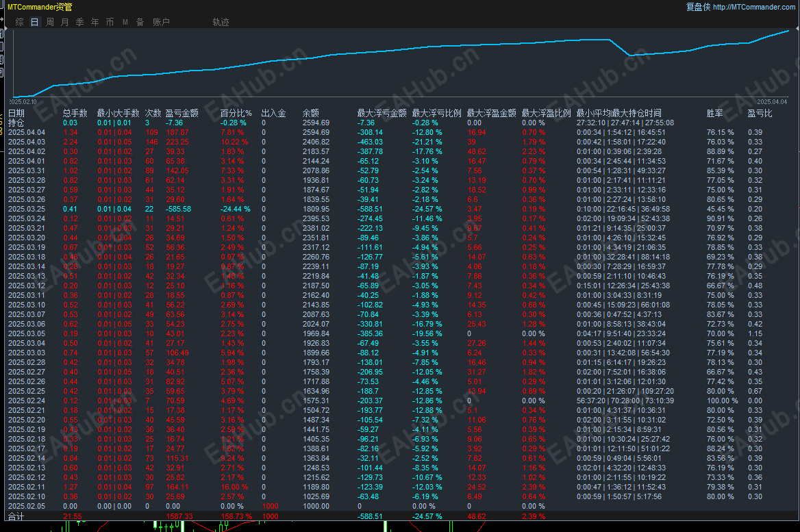800x532 pixels.
Task: Click the 盈亏金额 column header
Action: pyautogui.click(x=182, y=113)
